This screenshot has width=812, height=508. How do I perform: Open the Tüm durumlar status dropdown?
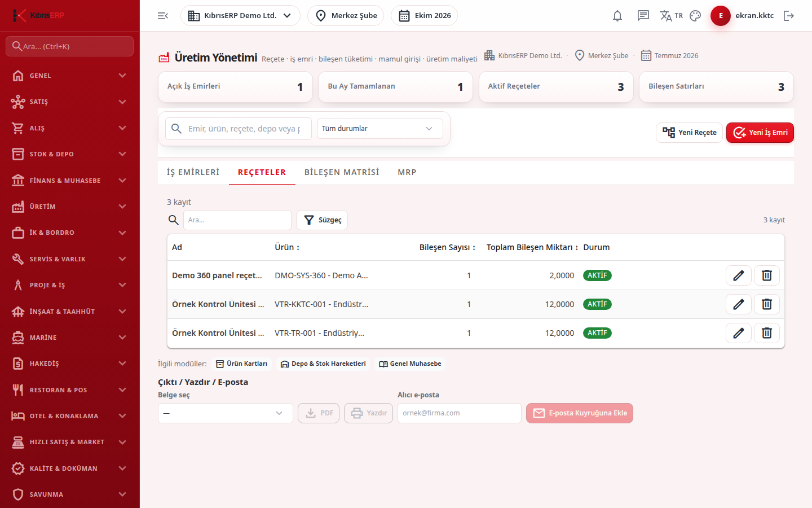tap(380, 129)
